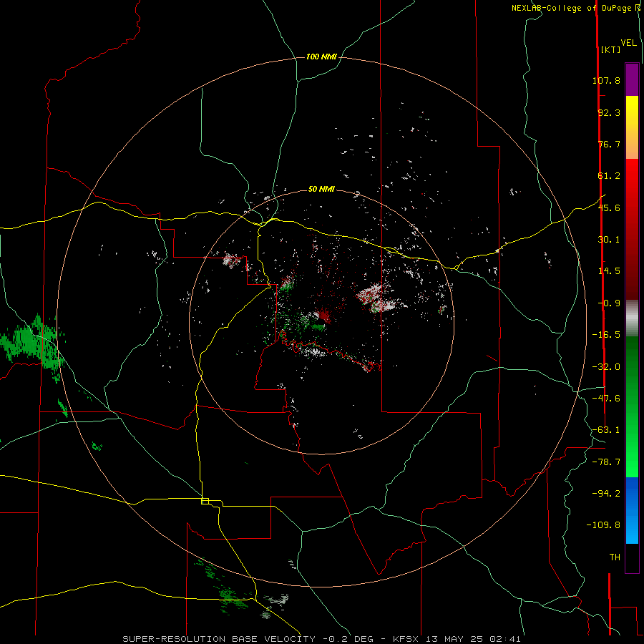
Task: Click the 30.1 velocity scale value
Action: click(609, 240)
